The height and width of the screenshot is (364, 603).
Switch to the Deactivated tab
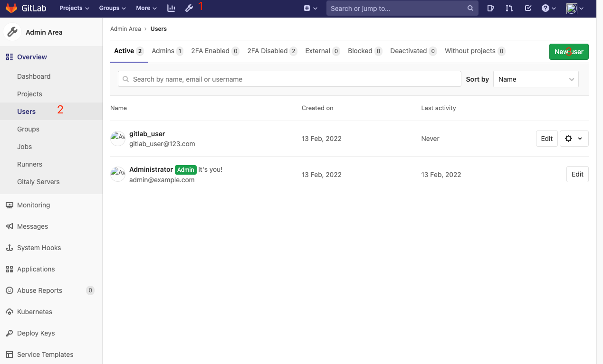413,51
